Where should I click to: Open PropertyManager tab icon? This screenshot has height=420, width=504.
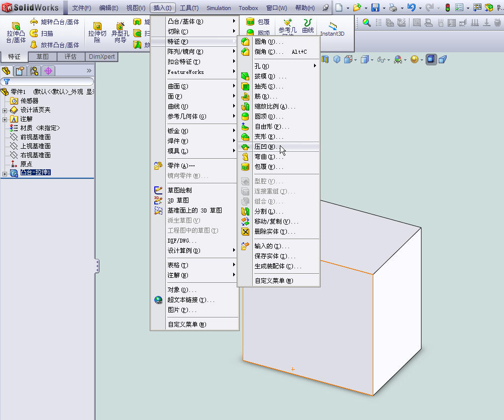pyautogui.click(x=20, y=71)
